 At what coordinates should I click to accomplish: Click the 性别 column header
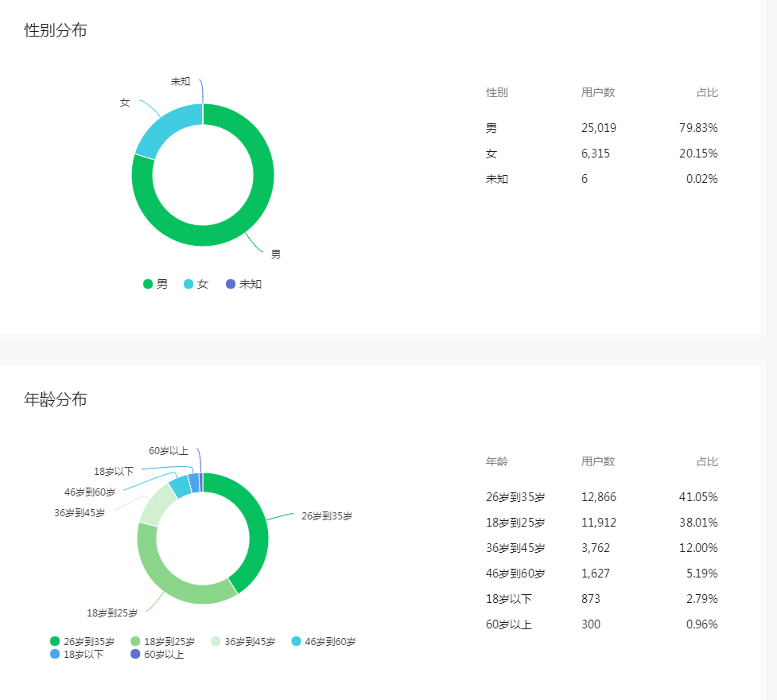(x=496, y=92)
